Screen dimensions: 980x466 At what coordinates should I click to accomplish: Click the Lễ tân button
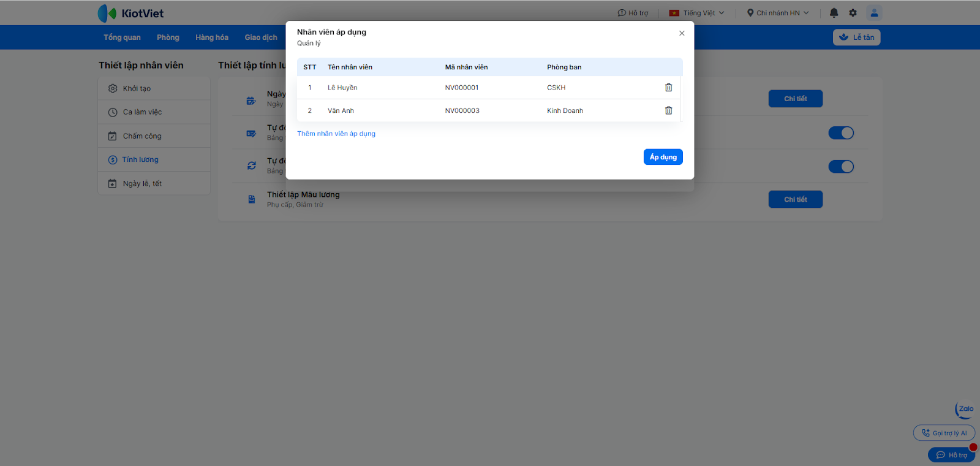pyautogui.click(x=856, y=37)
